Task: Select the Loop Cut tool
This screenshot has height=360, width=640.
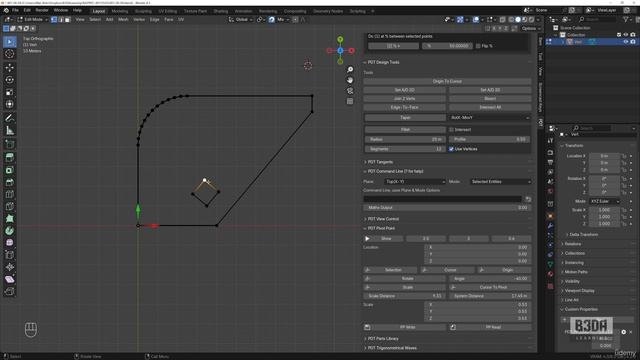Action: click(10, 194)
